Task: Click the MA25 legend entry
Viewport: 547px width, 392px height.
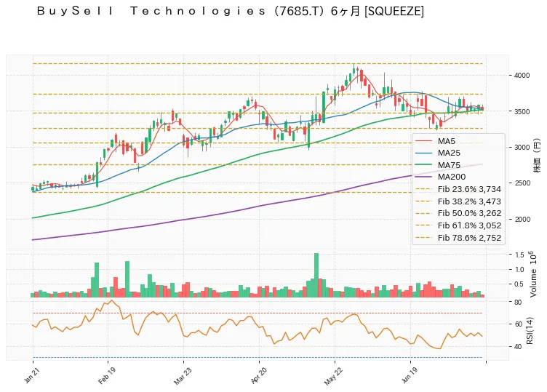Action: click(x=437, y=153)
